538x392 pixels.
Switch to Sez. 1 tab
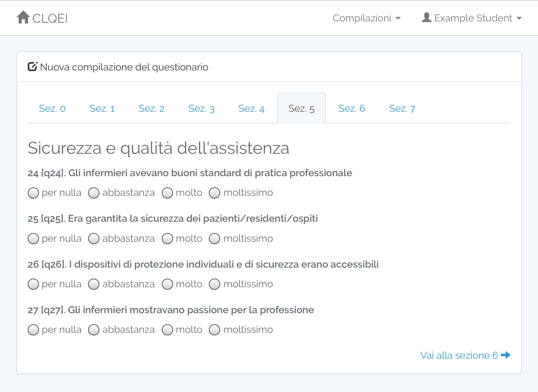102,109
